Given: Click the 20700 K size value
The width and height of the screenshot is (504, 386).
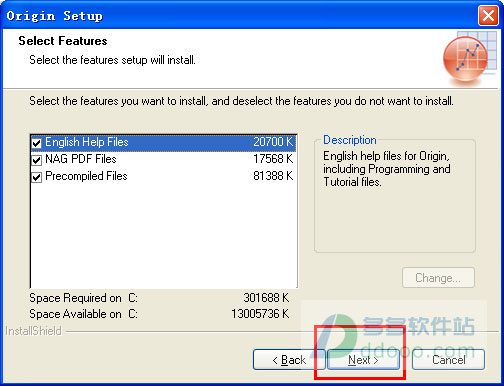Looking at the screenshot, I should click(273, 142).
